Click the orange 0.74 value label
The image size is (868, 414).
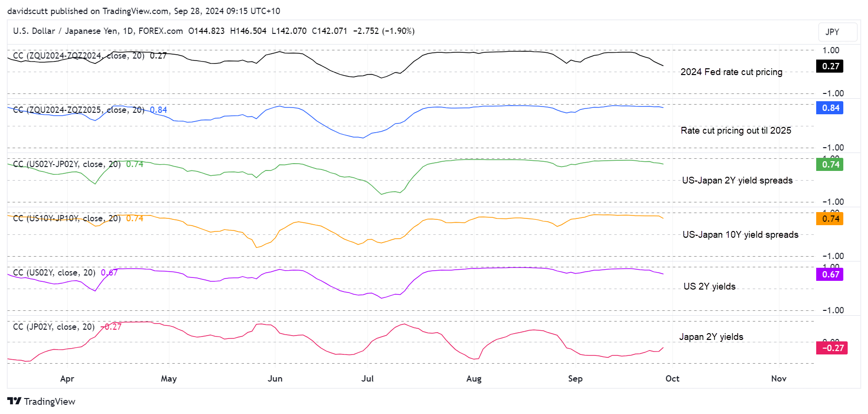pos(830,219)
